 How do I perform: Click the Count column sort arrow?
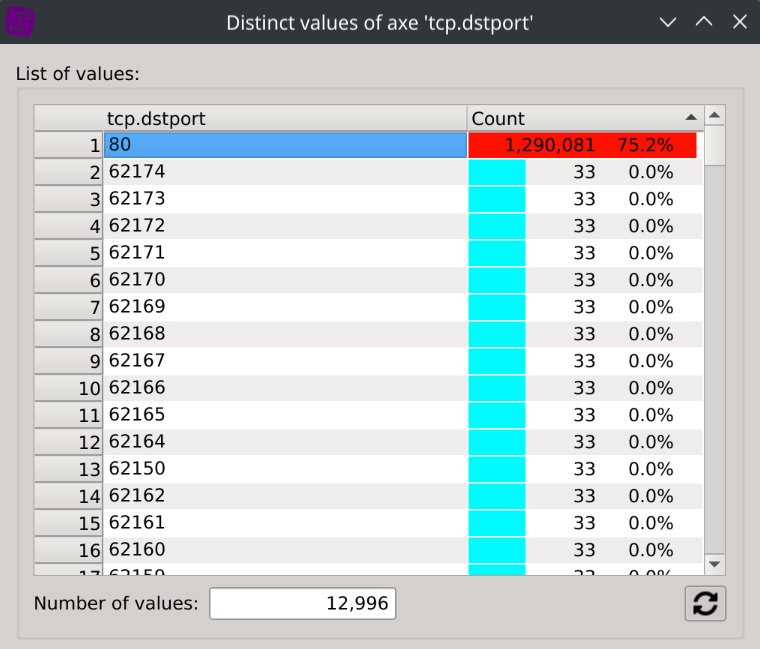[x=690, y=118]
